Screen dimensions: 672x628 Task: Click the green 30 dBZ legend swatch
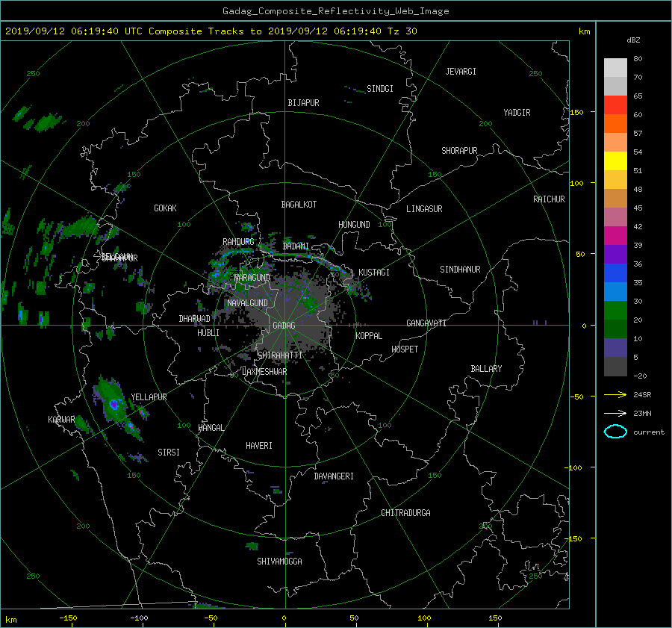[x=615, y=310]
